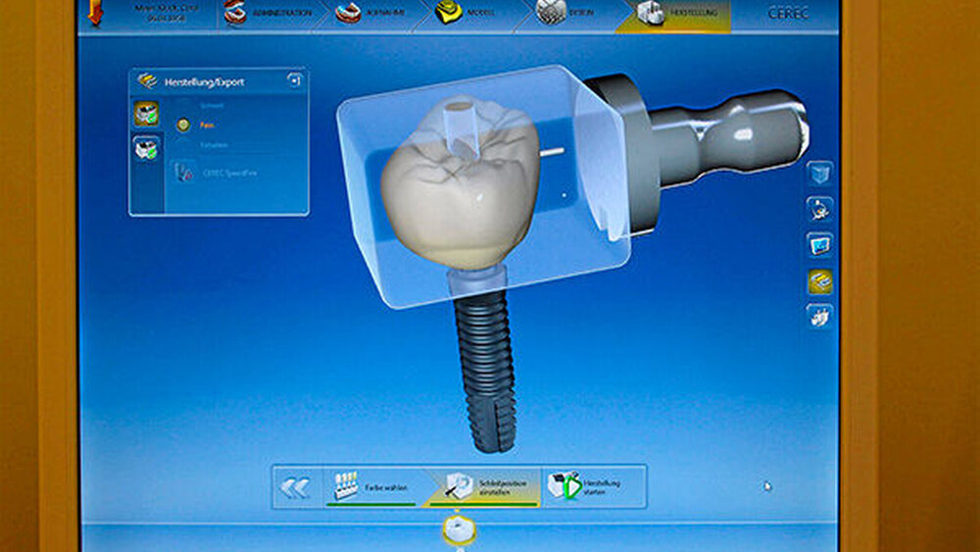This screenshot has width=980, height=552.
Task: Click the display objects monitor icon
Action: point(819,244)
